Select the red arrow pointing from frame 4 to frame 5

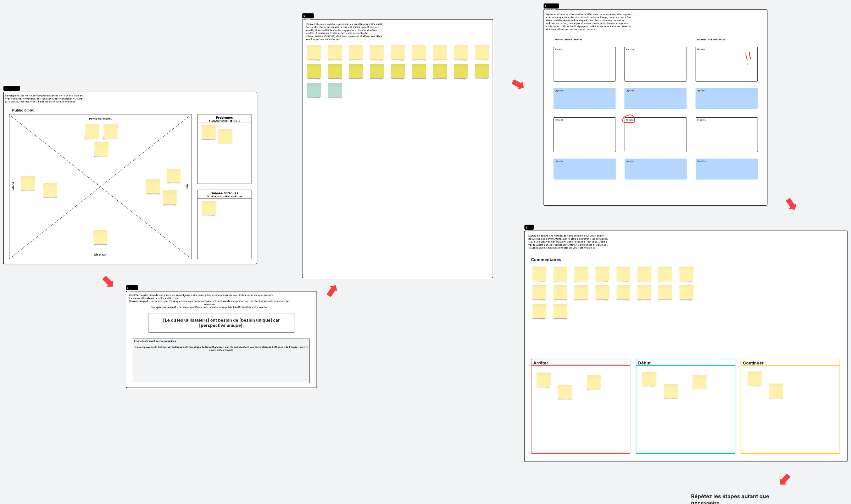click(791, 204)
